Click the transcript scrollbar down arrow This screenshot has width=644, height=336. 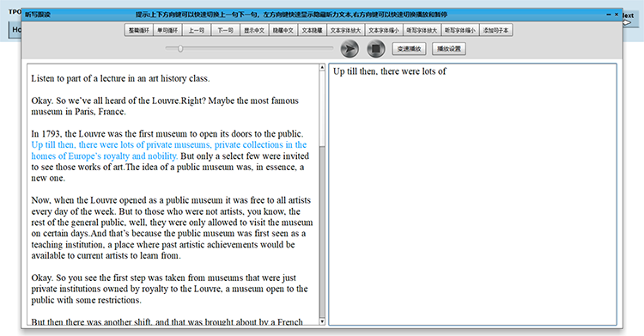click(322, 321)
